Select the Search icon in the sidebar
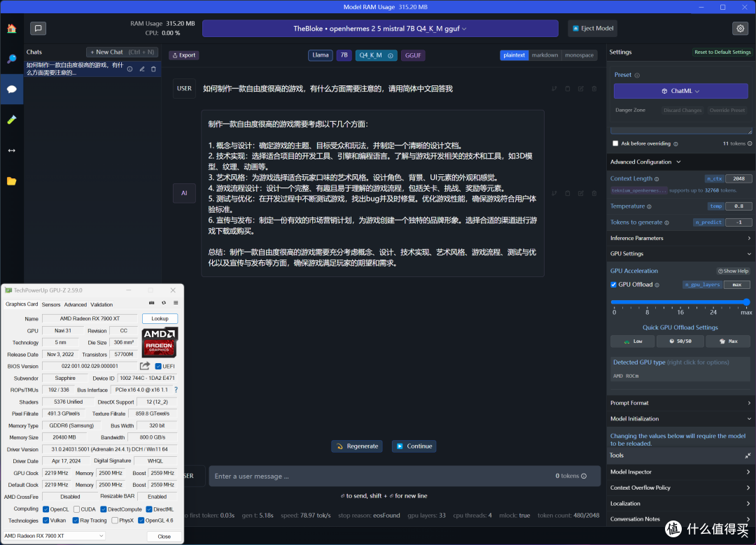The width and height of the screenshot is (756, 545). point(10,59)
